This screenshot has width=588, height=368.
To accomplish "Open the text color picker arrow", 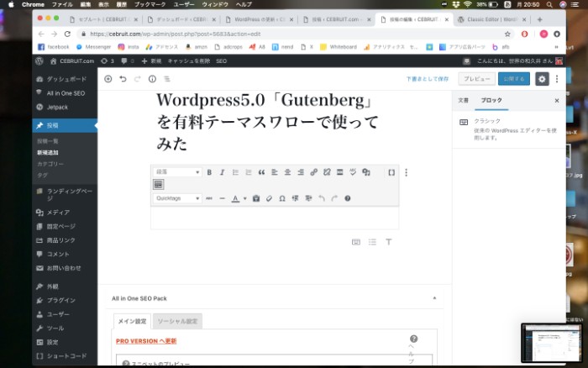I will tap(245, 198).
